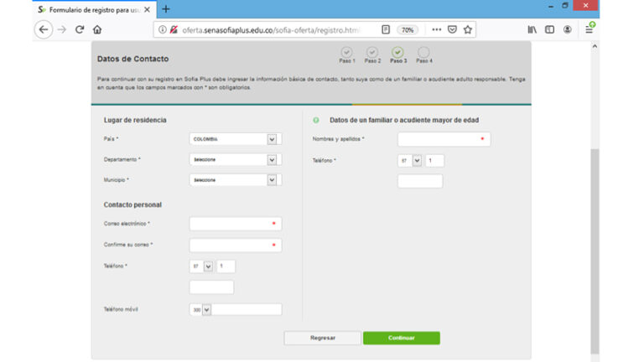Open the Departamento dropdown

[272, 159]
